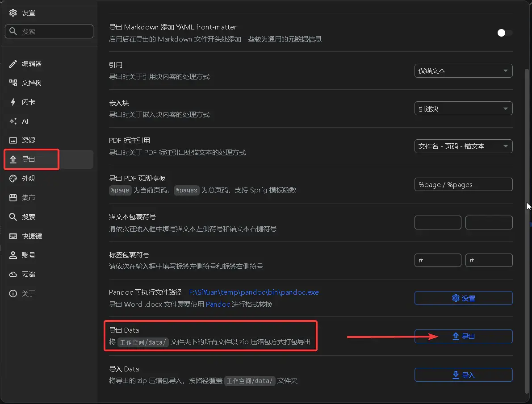Open the PDF 标注引用 format dropdown

[x=463, y=146]
